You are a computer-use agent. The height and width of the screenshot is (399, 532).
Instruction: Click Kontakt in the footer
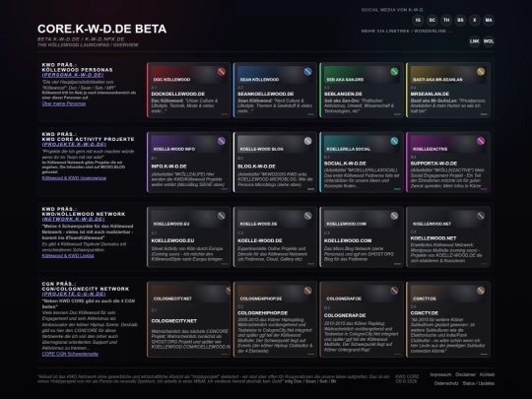[487, 374]
